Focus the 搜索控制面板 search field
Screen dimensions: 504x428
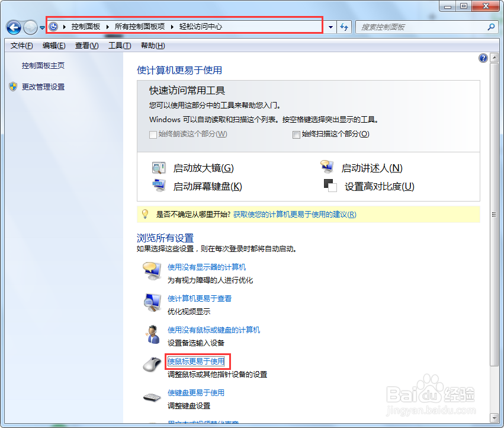coord(421,27)
